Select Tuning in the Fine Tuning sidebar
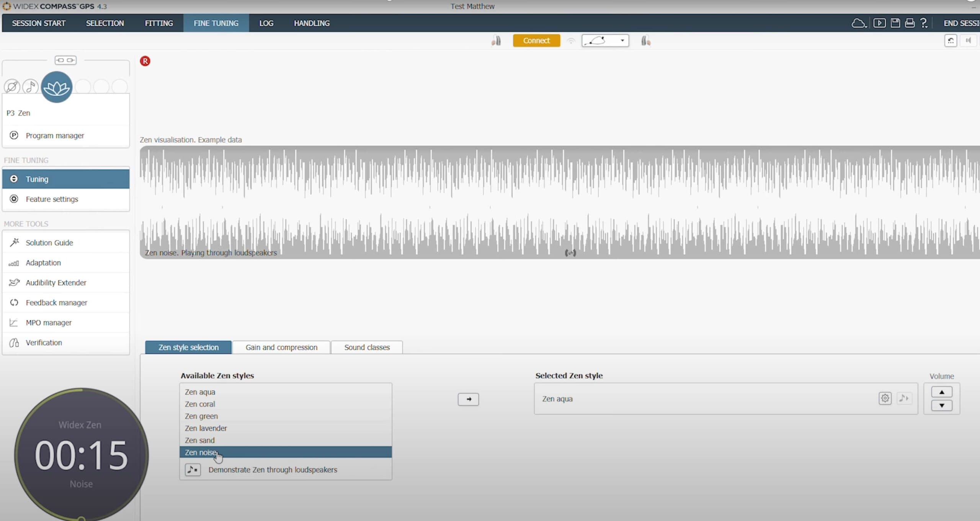Image resolution: width=980 pixels, height=521 pixels. [66, 179]
